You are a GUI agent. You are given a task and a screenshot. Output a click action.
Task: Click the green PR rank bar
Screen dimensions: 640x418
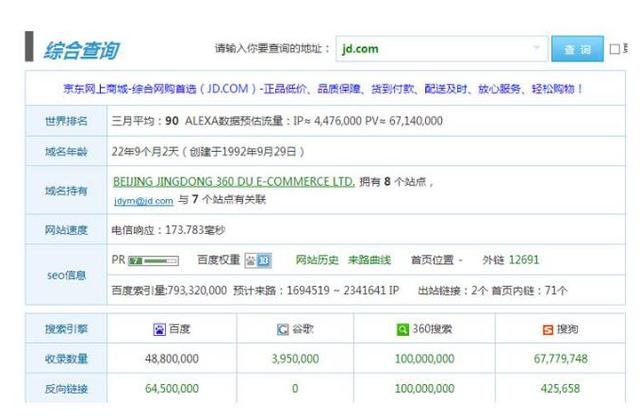[153, 260]
